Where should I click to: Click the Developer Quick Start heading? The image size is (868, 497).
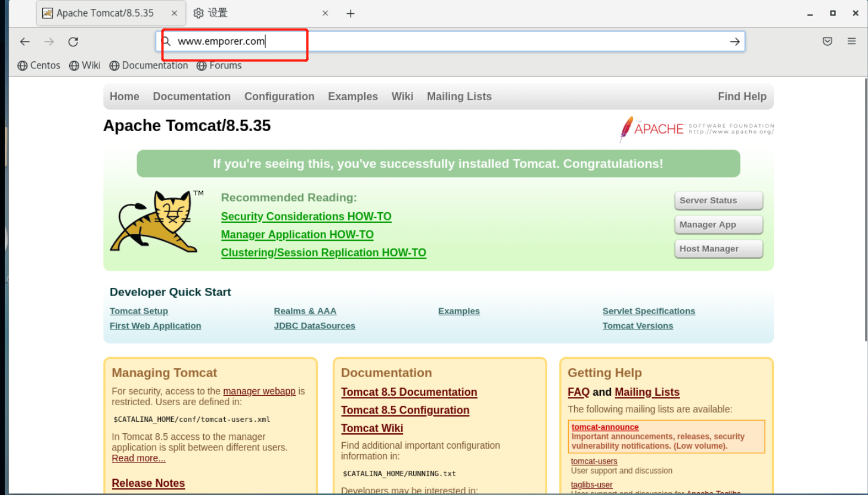[170, 292]
